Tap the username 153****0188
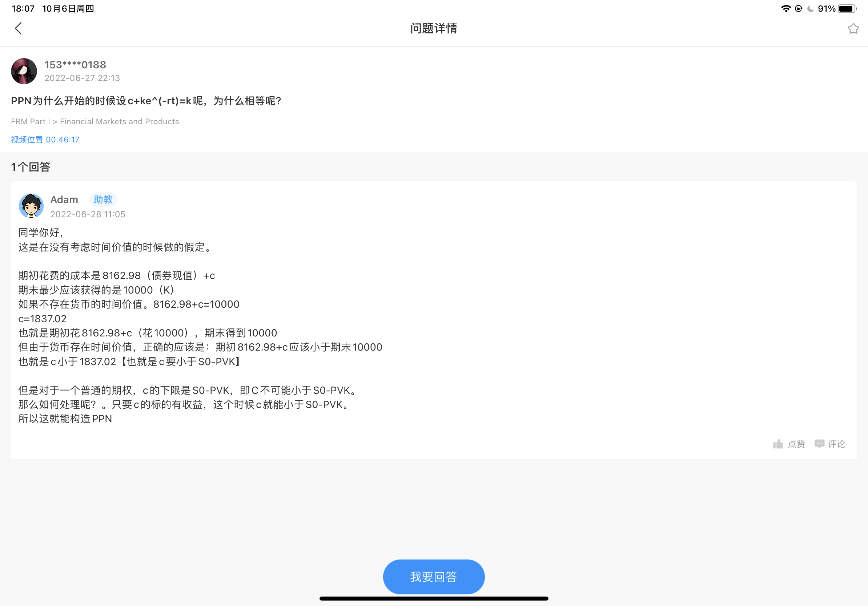This screenshot has width=868, height=606. (x=75, y=65)
